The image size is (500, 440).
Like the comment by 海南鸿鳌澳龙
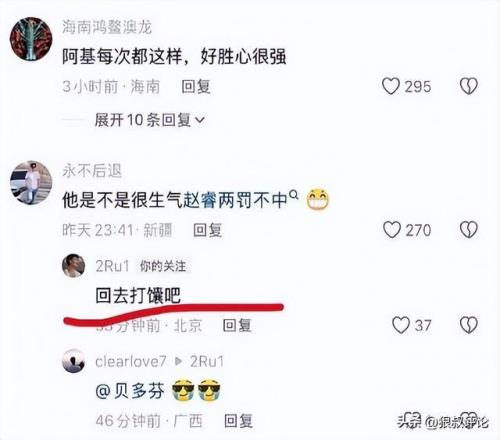point(391,86)
